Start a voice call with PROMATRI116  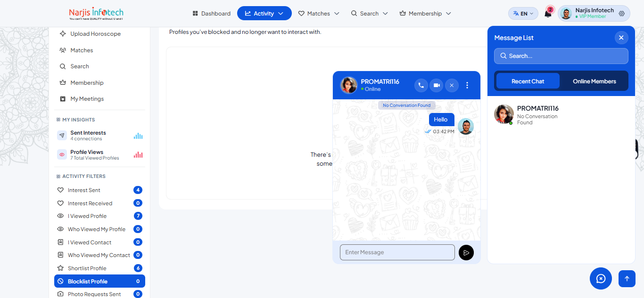[421, 85]
